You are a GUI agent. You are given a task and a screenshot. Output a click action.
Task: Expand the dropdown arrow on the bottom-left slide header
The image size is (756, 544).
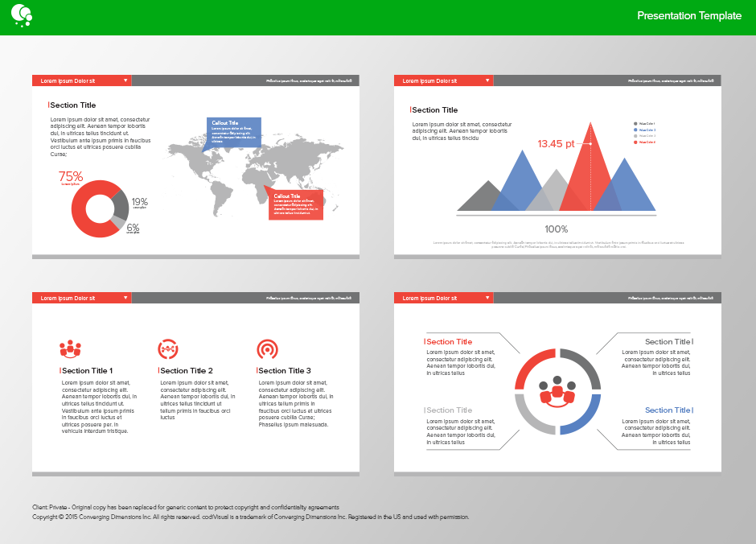pos(126,298)
